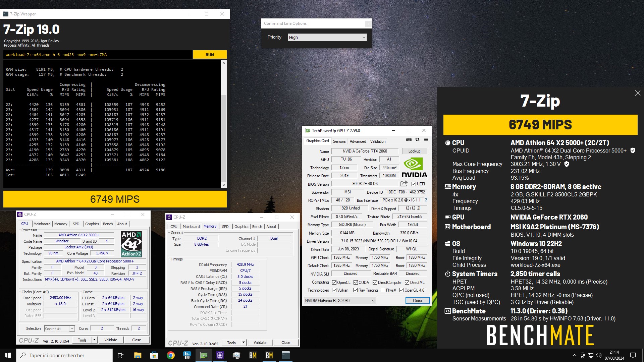Click the first BenchMate BM taskbar icon
The height and width of the screenshot is (362, 644).
pyautogui.click(x=253, y=355)
